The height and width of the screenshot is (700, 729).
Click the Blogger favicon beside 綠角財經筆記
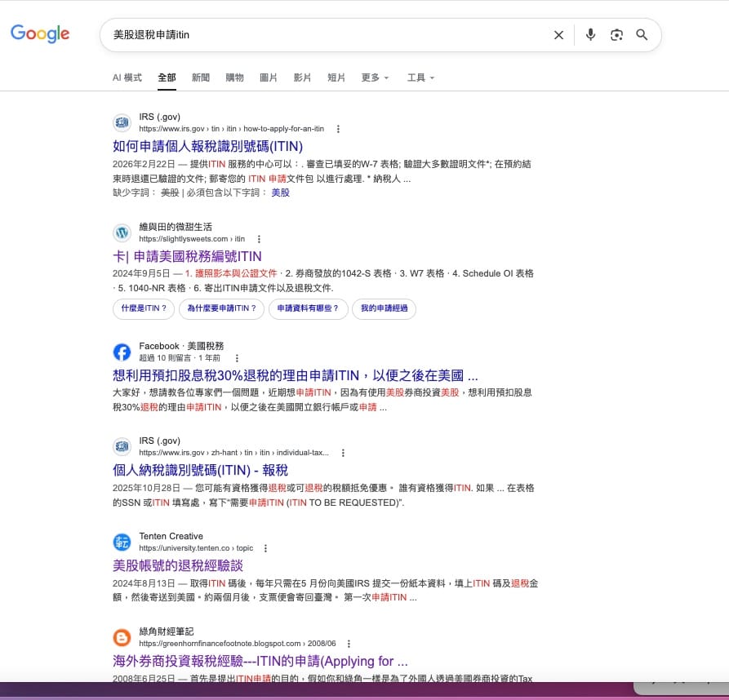point(122,637)
